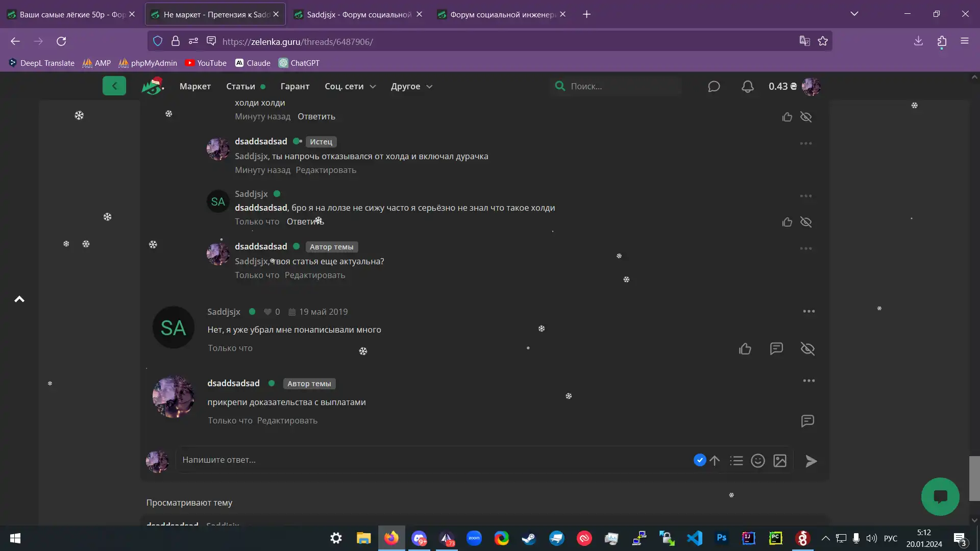Viewport: 980px width, 551px height.
Task: Click into the "Напишите ответ..." field
Action: (x=434, y=460)
